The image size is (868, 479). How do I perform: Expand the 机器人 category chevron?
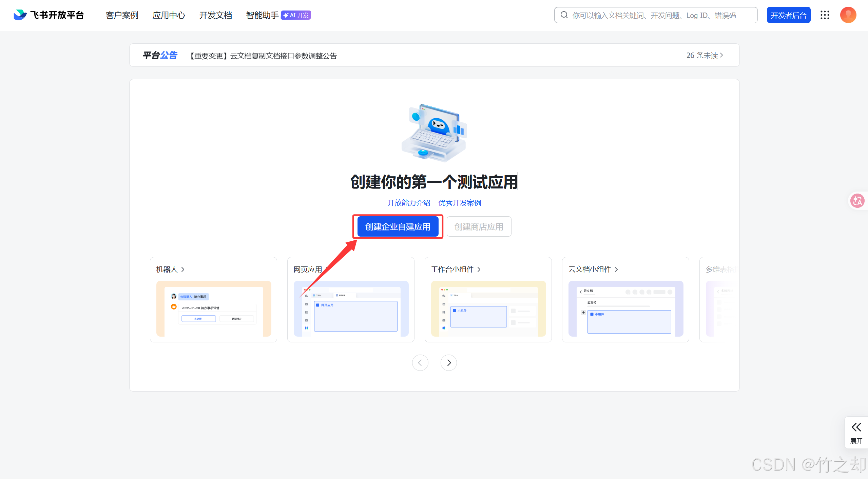coord(183,270)
